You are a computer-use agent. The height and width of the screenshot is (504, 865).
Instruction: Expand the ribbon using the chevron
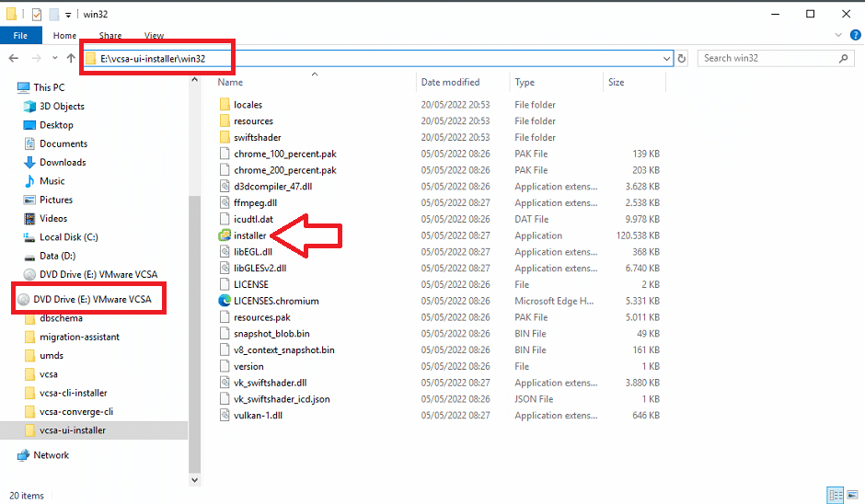tap(838, 35)
